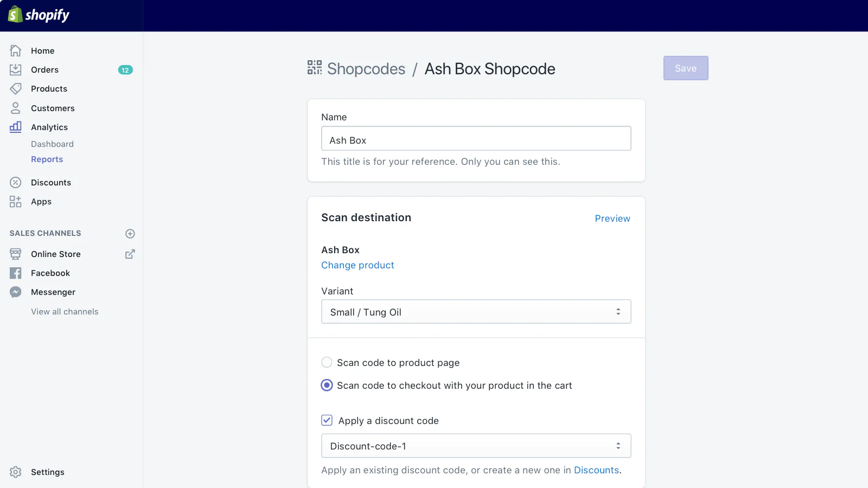This screenshot has width=868, height=488.
Task: Open the Reports section
Action: (x=47, y=159)
